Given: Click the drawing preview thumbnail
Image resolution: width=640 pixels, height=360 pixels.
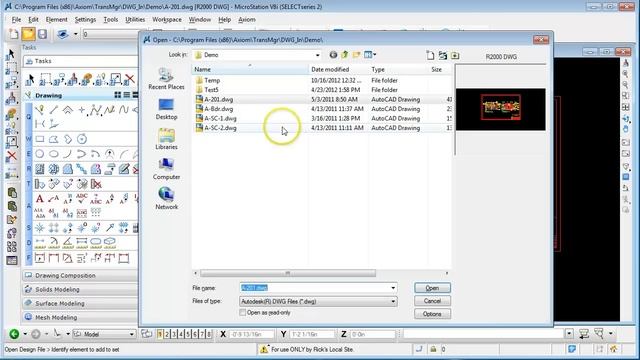Looking at the screenshot, I should 500,109.
